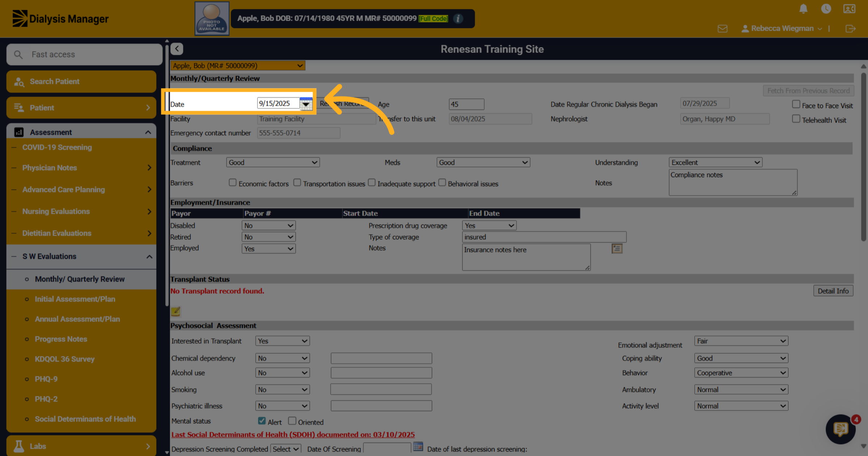Click the clock history icon
This screenshot has height=456, width=868.
pos(826,9)
